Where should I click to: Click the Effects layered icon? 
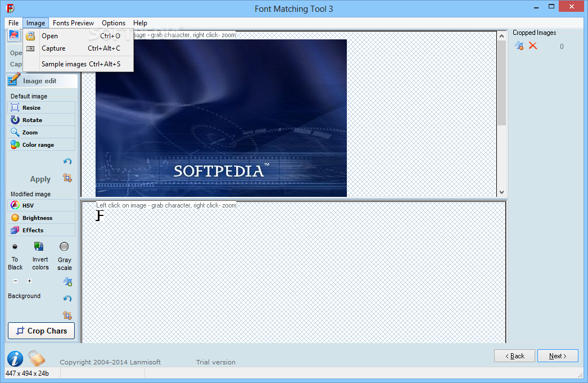[15, 230]
